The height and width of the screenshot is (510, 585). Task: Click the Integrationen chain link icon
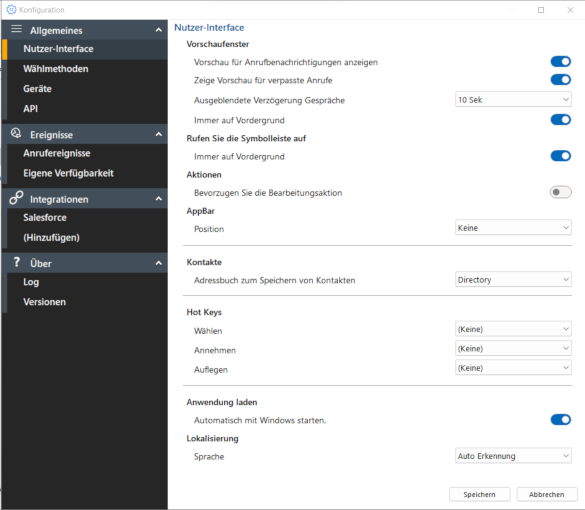[16, 198]
